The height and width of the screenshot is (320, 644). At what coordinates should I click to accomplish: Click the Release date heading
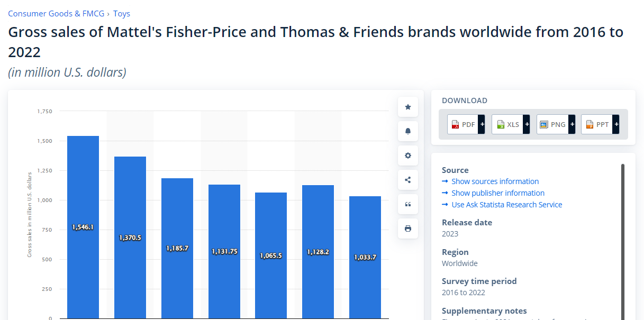[467, 223]
